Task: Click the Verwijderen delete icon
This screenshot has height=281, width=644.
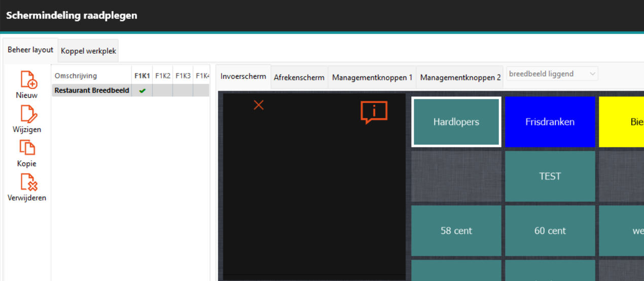Action: click(x=28, y=182)
